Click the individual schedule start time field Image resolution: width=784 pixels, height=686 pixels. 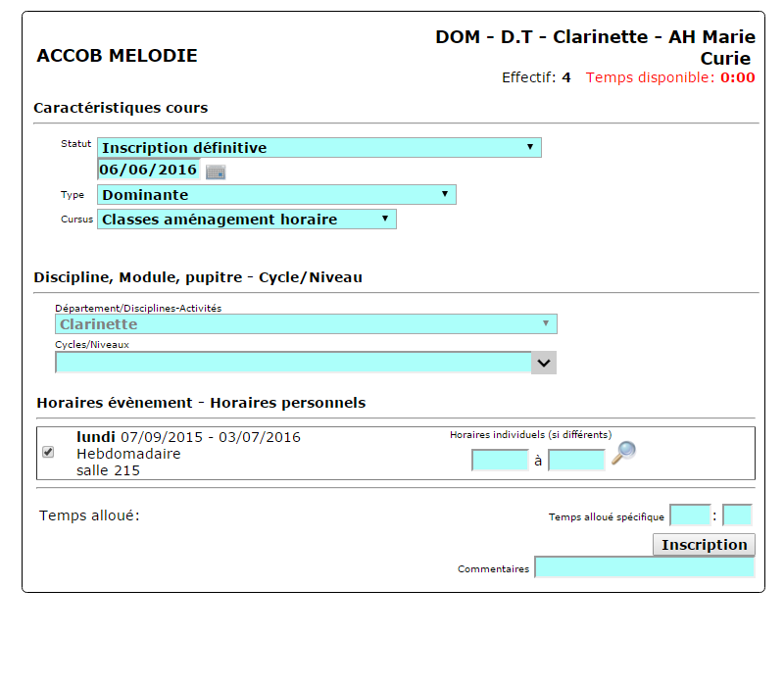500,460
